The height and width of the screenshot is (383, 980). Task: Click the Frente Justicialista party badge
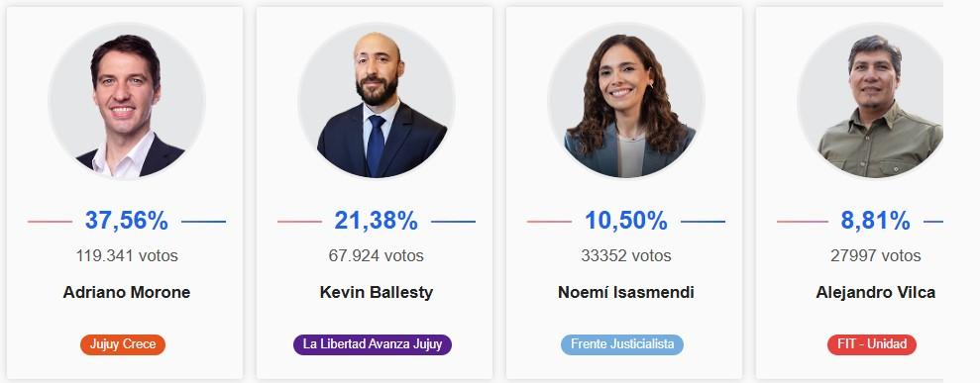click(x=622, y=344)
